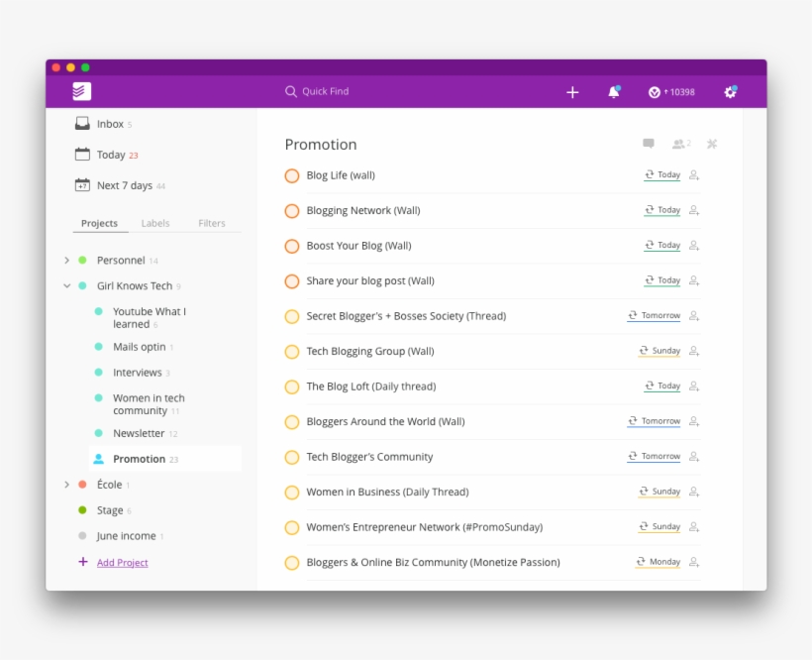Screen dimensions: 812x660
Task: Mark Tech Blogging Group (Wall) as done
Action: click(x=292, y=351)
